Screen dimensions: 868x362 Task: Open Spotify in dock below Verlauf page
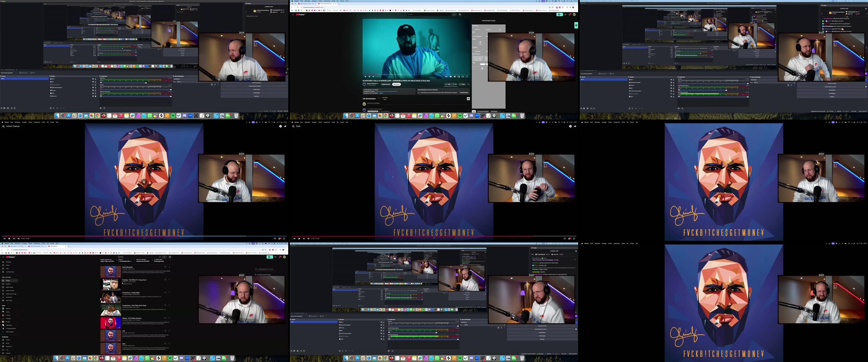coord(170,358)
